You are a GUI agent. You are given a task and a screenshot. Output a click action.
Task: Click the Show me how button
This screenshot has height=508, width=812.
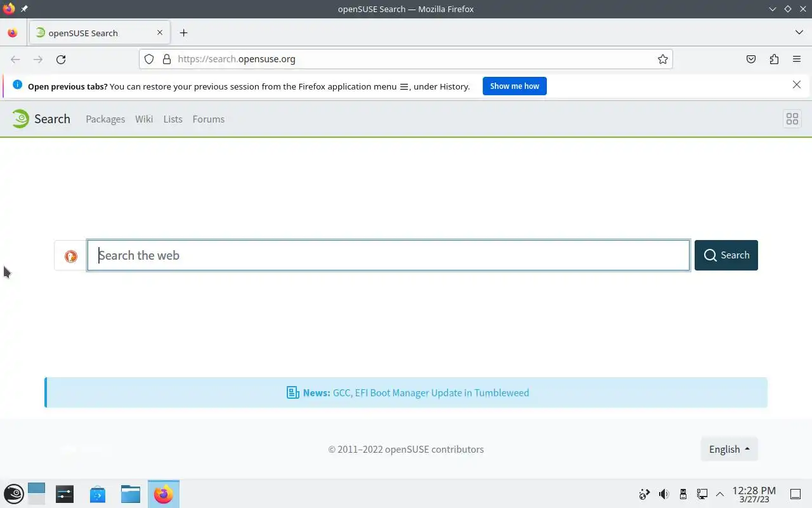pos(514,86)
